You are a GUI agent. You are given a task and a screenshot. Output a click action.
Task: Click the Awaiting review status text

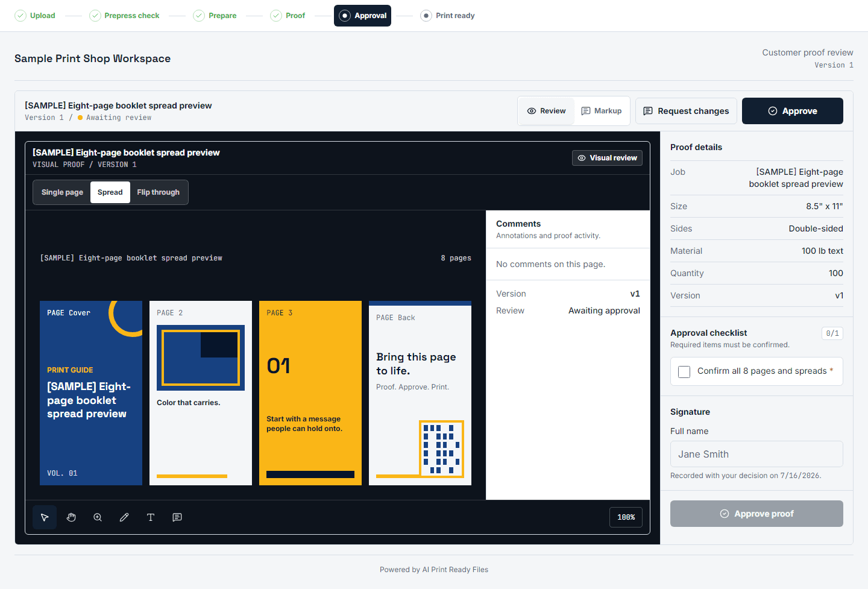coord(119,118)
